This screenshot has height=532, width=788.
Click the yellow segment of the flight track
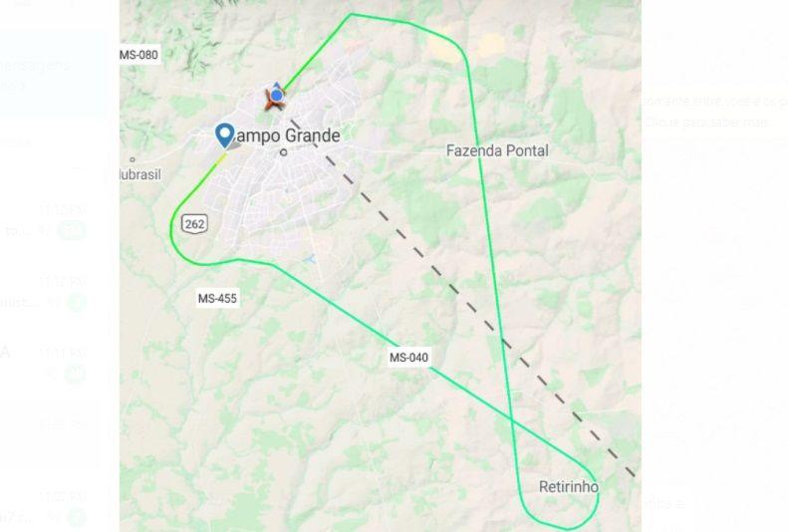tap(221, 158)
